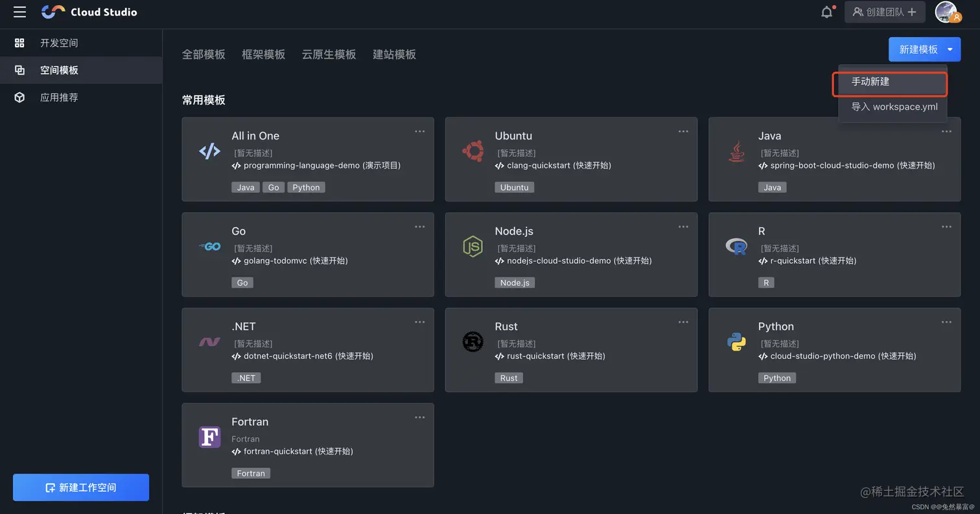Open programming-language-demo project link
Viewport: 980px width, 514px height.
click(x=316, y=165)
